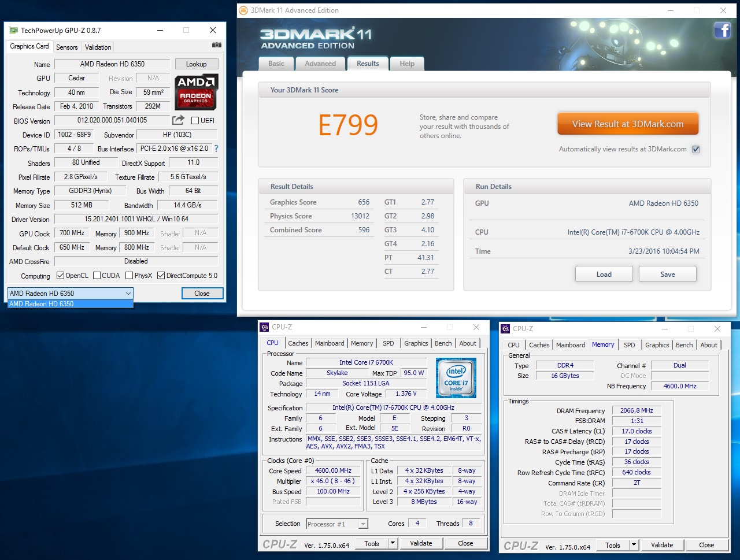This screenshot has width=740, height=560.
Task: Open Bench tab in CPU-Z Memory window
Action: 684,345
